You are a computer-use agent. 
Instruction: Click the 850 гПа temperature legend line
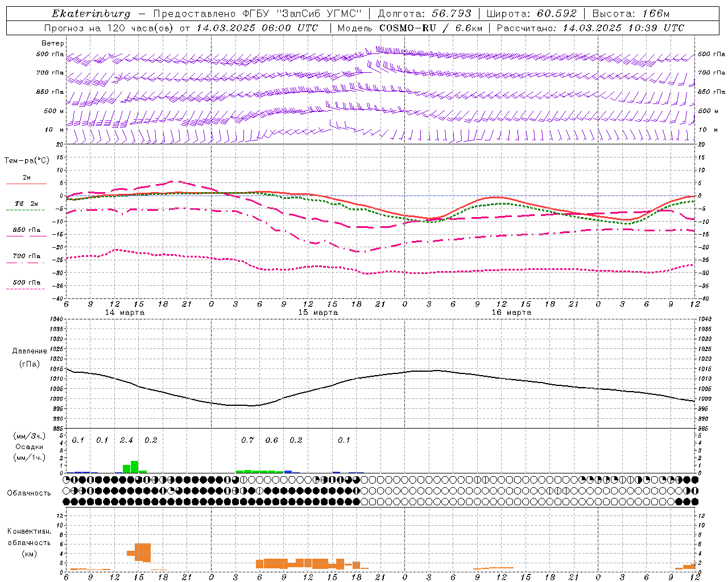(26, 236)
